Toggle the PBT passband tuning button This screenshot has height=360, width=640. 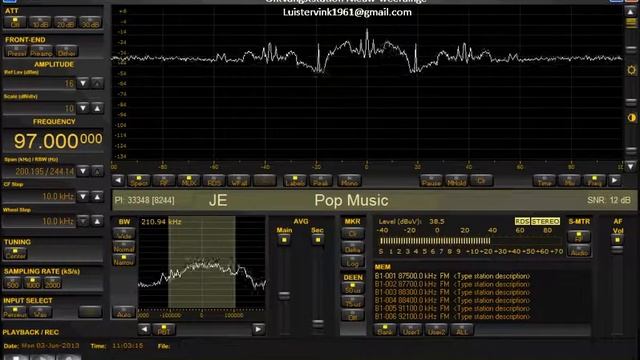click(x=164, y=329)
